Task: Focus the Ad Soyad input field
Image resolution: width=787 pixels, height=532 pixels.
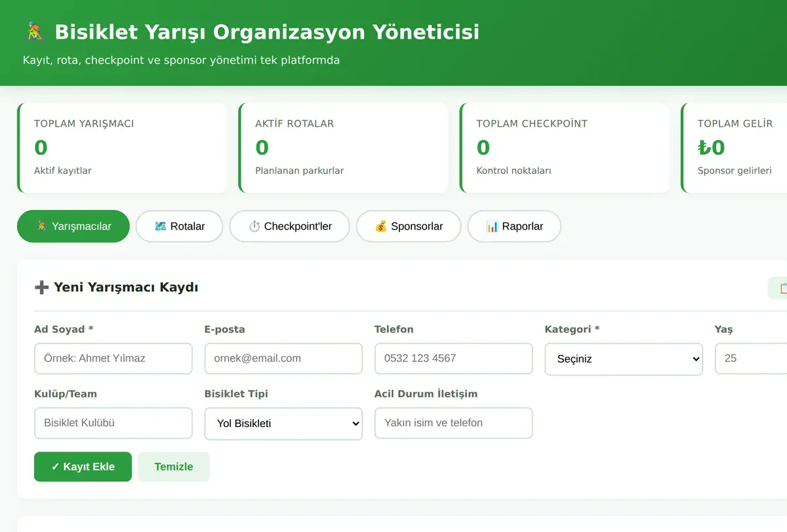Action: click(x=113, y=359)
